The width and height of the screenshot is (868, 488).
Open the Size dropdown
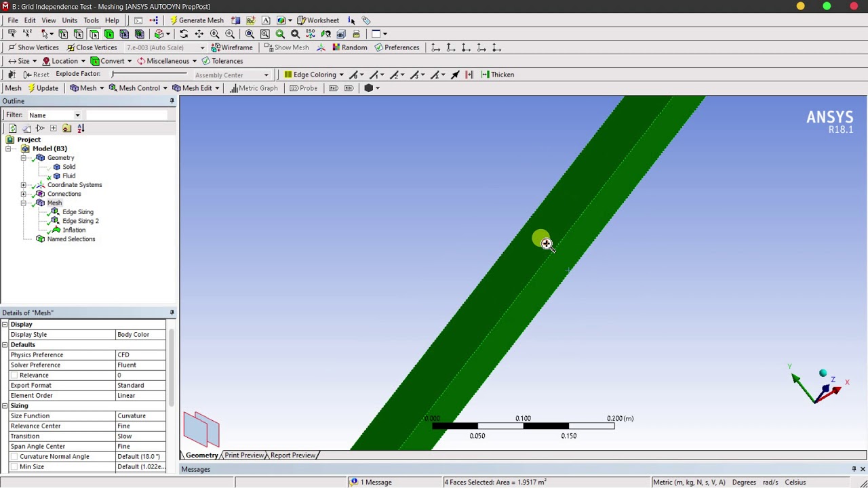22,61
